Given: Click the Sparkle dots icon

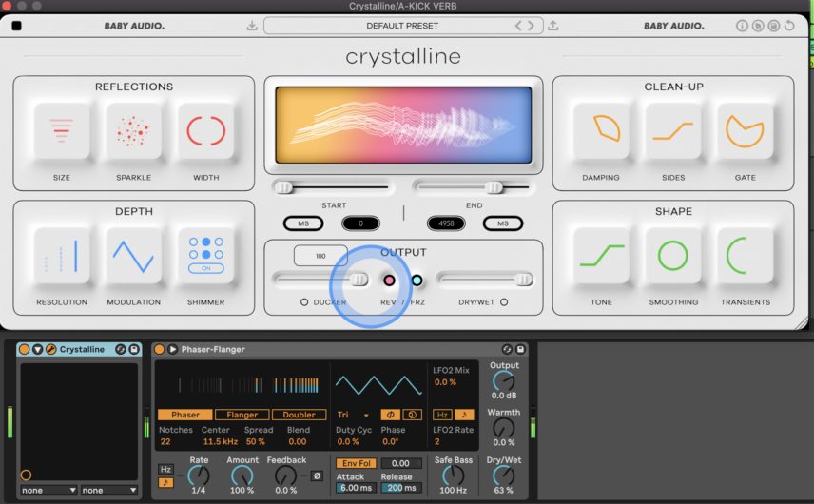Looking at the screenshot, I should click(x=133, y=131).
